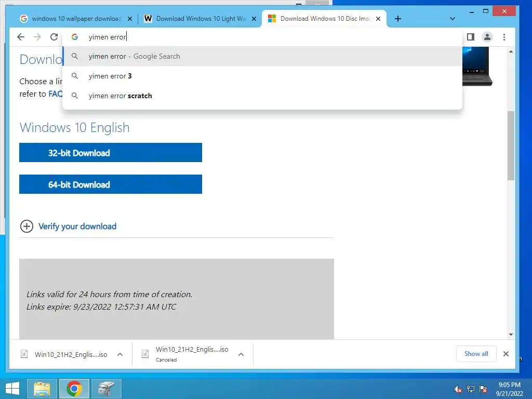This screenshot has height=399, width=532.
Task: Open the side panel icon
Action: pos(471,37)
